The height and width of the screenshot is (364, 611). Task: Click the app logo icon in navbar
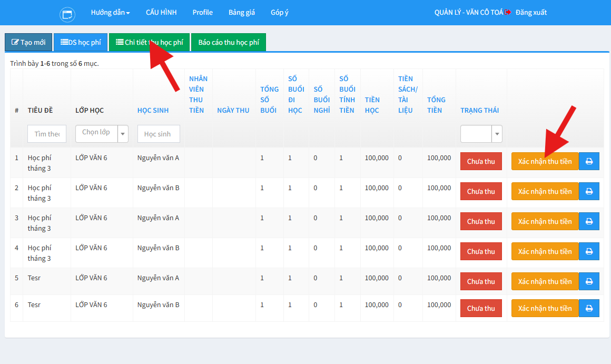click(68, 14)
